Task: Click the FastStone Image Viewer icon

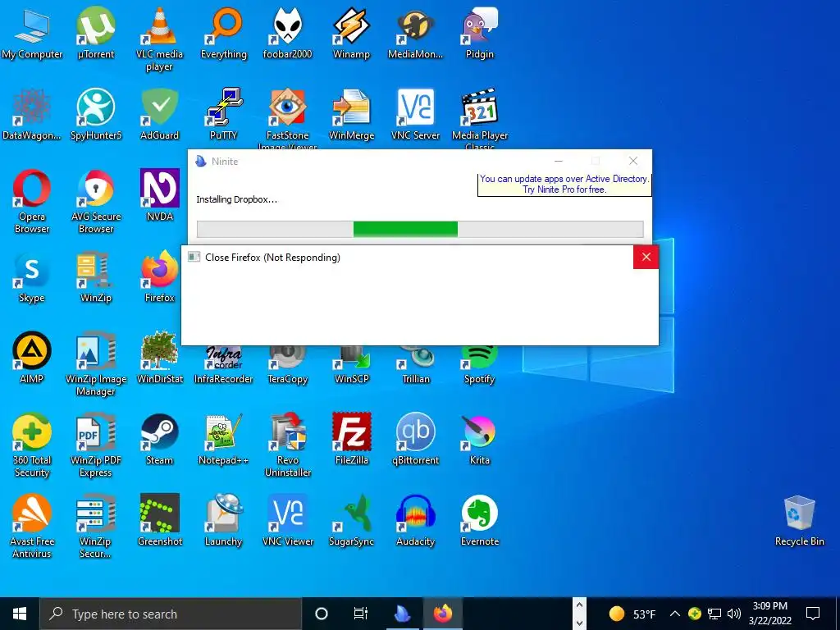Action: point(288,118)
